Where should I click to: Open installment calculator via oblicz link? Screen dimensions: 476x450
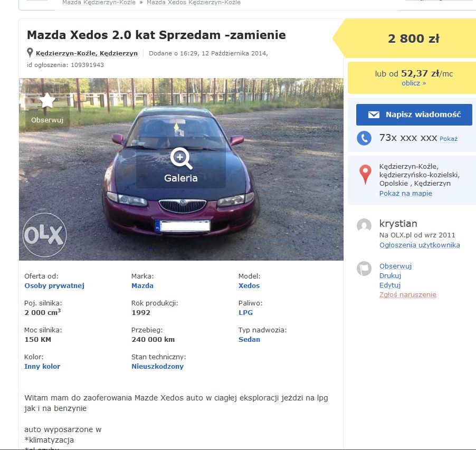click(x=414, y=83)
